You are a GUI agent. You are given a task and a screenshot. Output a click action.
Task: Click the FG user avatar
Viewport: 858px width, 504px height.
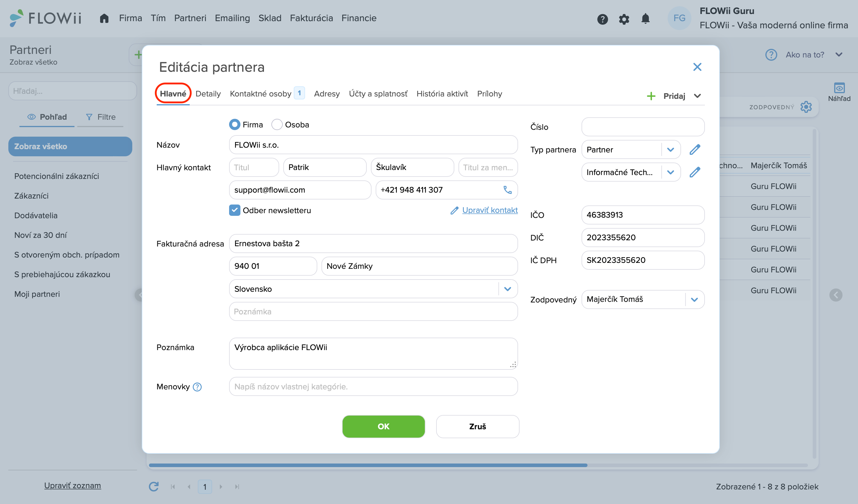[679, 18]
